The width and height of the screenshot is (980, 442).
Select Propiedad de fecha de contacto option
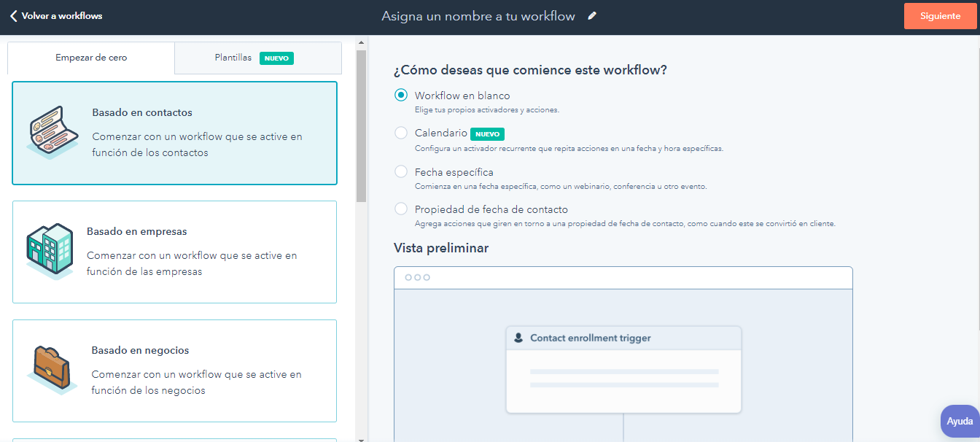(401, 209)
